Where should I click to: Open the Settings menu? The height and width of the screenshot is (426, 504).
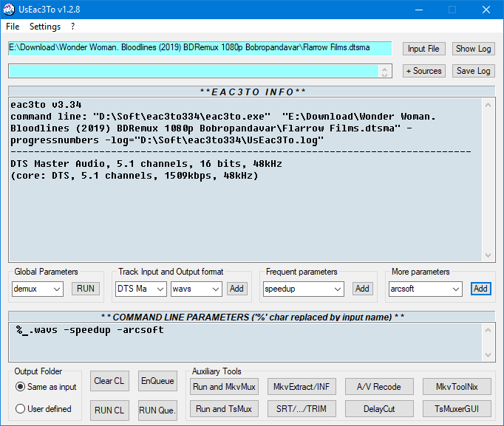pos(45,27)
